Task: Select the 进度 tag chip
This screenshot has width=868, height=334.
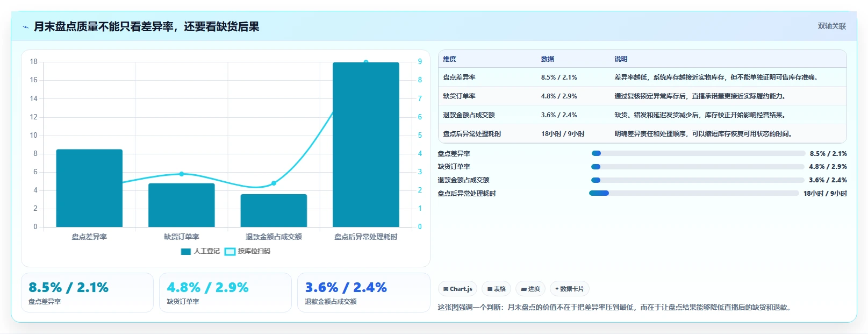Action: click(x=530, y=289)
